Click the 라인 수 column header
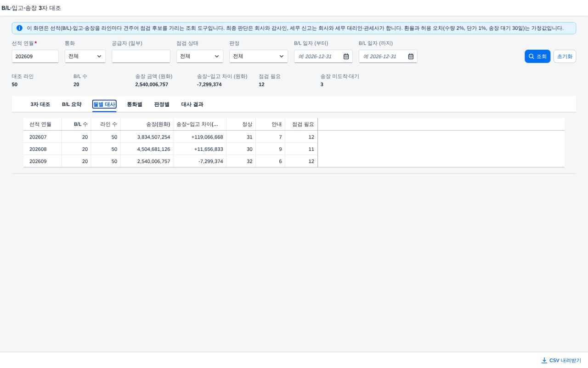Viewport: 588px width, 368px height. coord(106,124)
